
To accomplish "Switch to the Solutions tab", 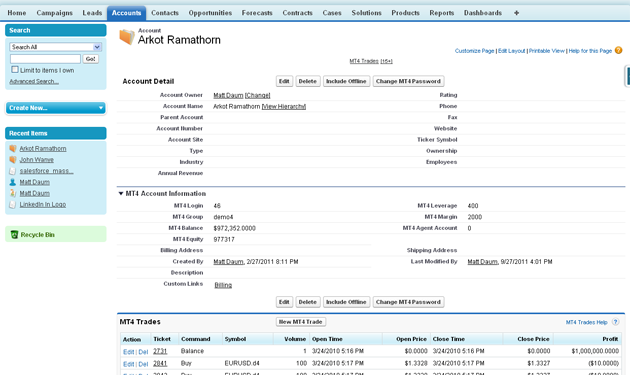I will (x=366, y=13).
